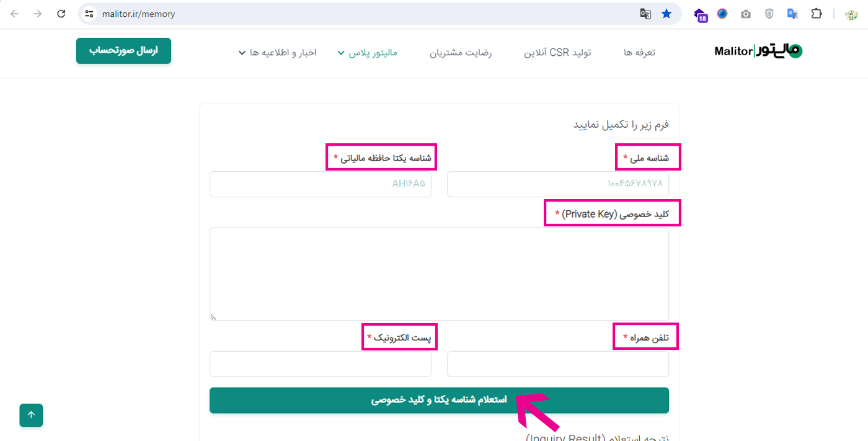Click استعلام شناسه یکتا و کلید خصوصی button
This screenshot has height=441, width=868.
(x=439, y=400)
